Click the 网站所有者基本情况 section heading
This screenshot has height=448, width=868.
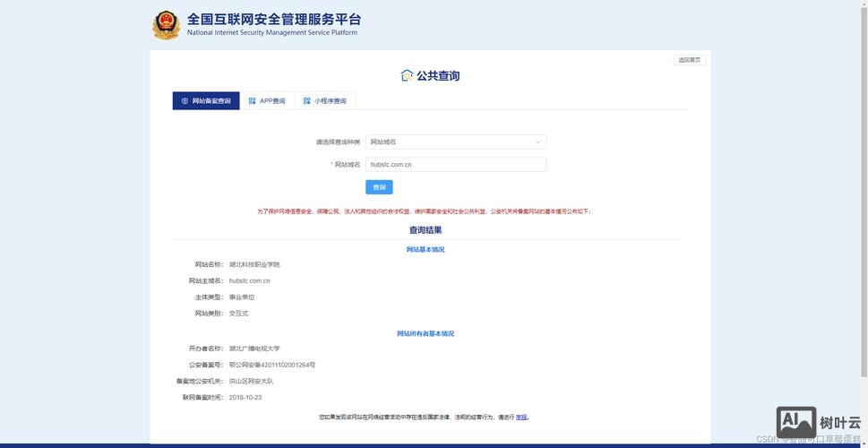click(x=425, y=334)
